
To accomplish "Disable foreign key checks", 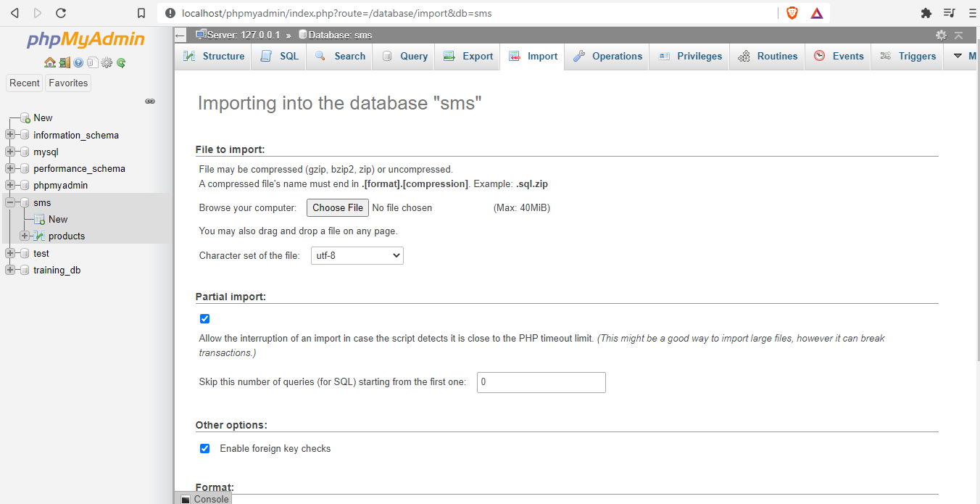I will tap(204, 448).
